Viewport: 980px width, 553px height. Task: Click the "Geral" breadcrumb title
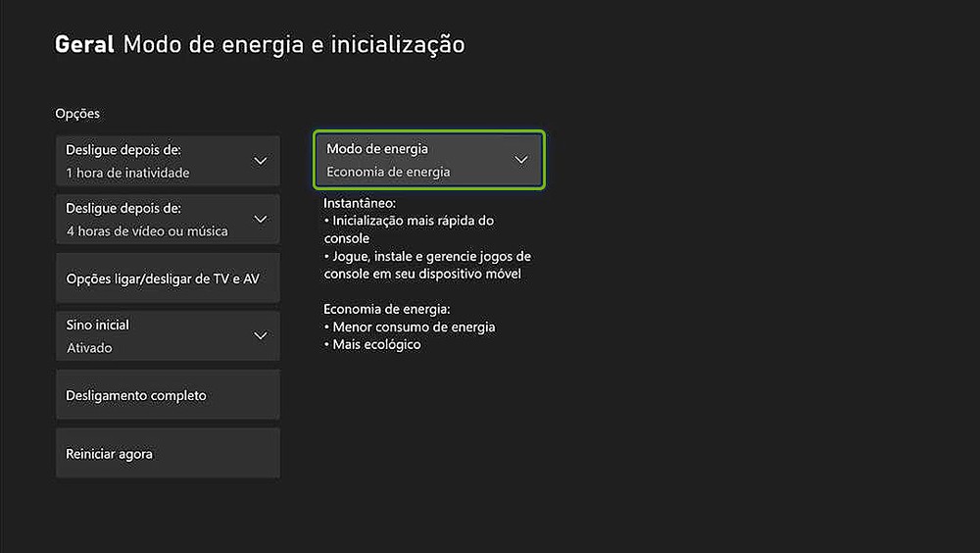click(85, 44)
